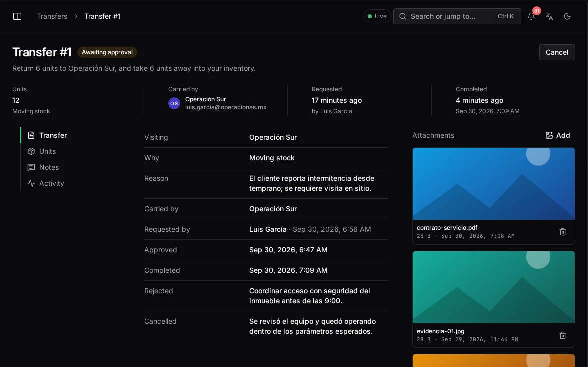Open the evidencia-01.jpg thumbnail preview
Screen dimensions: 588x367
tap(493, 287)
